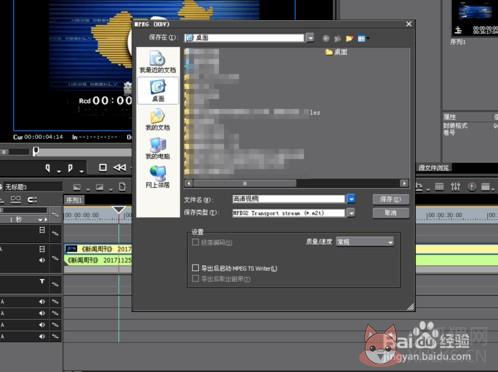Click the file list horizontal scrollbar

(x=297, y=183)
